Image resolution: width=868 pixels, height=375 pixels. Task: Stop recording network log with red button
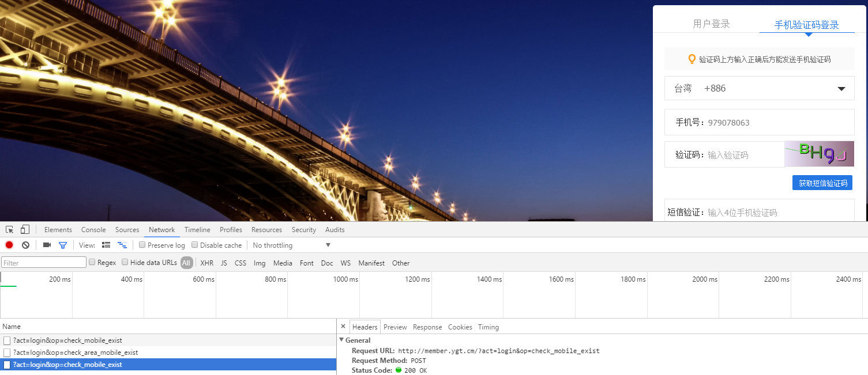pos(9,245)
